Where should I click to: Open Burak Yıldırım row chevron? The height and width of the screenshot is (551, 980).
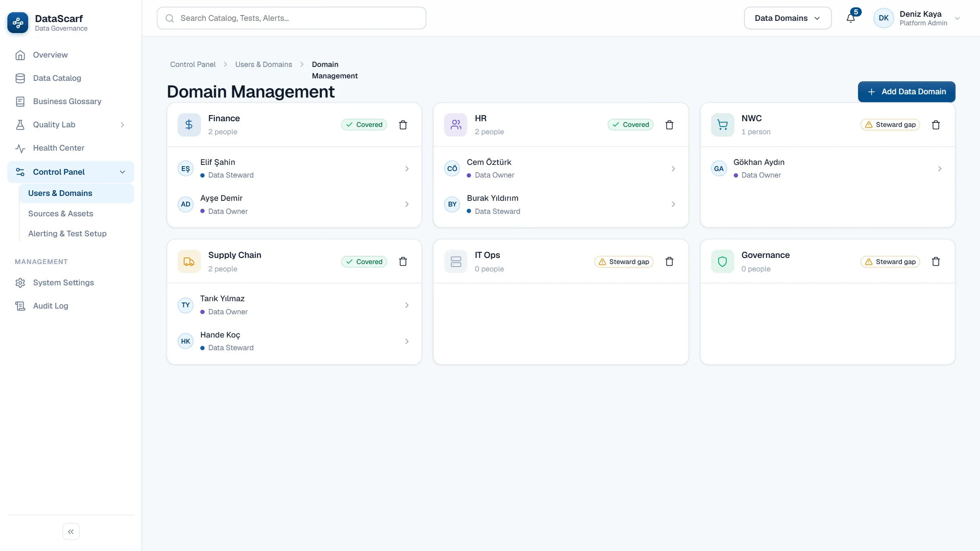tap(673, 204)
